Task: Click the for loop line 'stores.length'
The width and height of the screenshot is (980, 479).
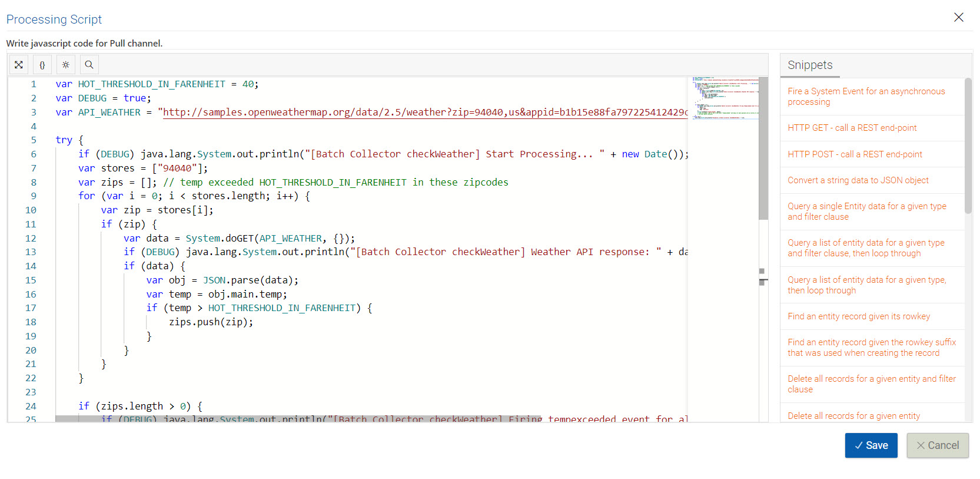Action: pos(194,196)
